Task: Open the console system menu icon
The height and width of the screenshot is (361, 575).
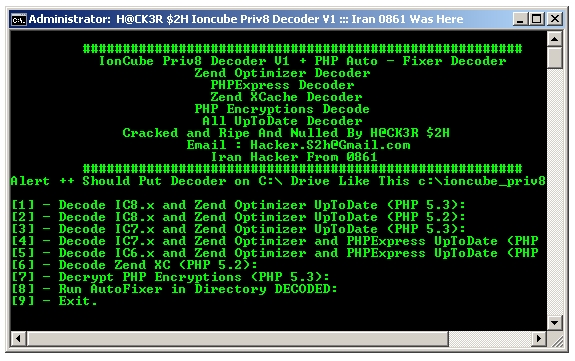Action: 18,19
